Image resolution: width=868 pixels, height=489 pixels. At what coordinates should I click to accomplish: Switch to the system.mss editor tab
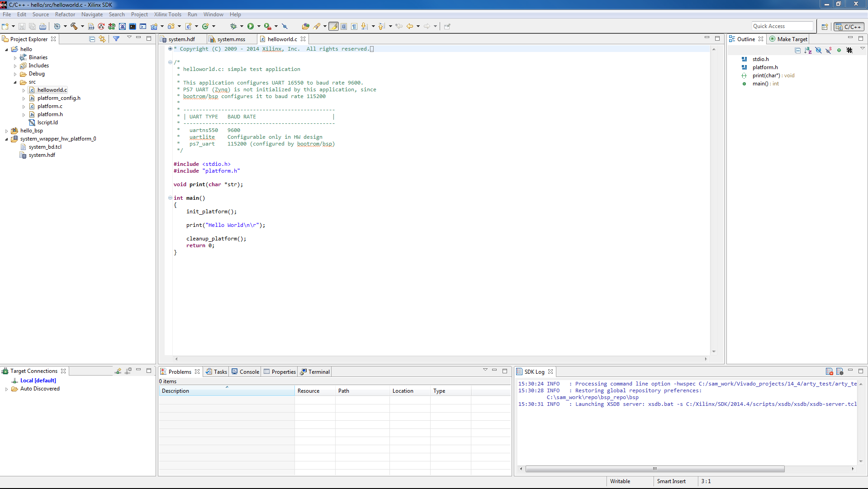(231, 39)
